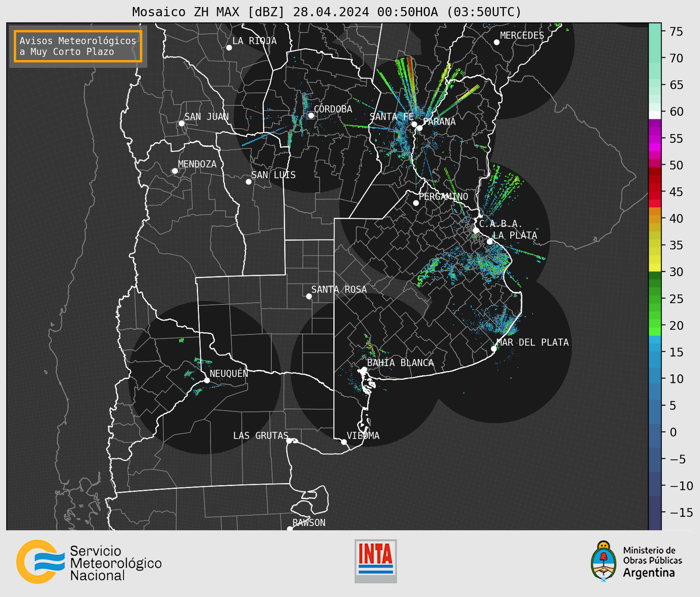This screenshot has width=700, height=597.
Task: Select the Pergamino city marker
Action: [x=416, y=203]
